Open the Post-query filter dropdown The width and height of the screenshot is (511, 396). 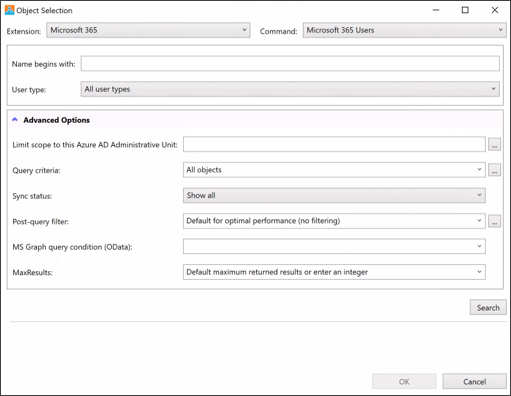coord(334,221)
